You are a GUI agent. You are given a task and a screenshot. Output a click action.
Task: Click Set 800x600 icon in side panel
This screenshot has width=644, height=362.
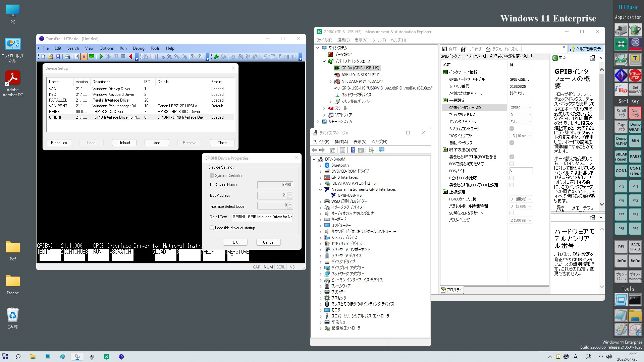[635, 89]
